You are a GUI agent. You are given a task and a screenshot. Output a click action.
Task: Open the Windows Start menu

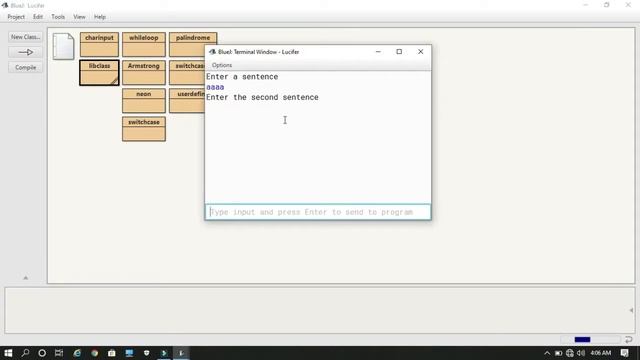tap(8, 353)
